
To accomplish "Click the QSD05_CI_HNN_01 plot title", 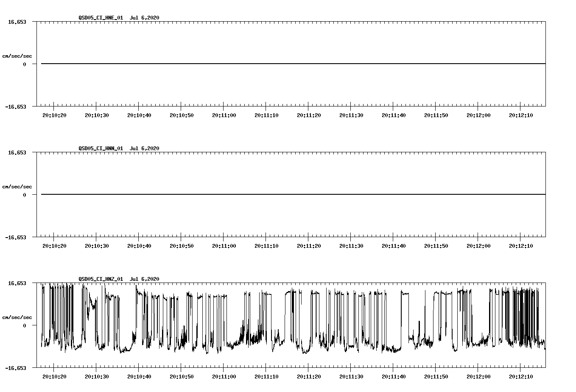I will [119, 148].
